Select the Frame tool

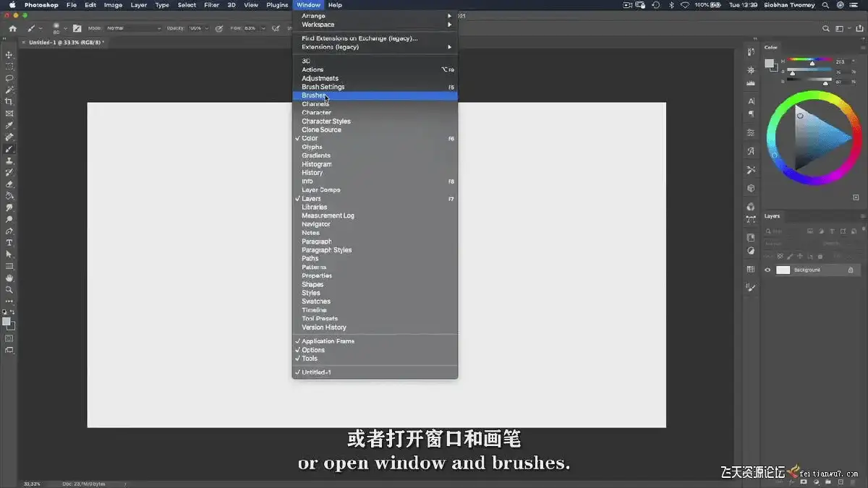(9, 114)
